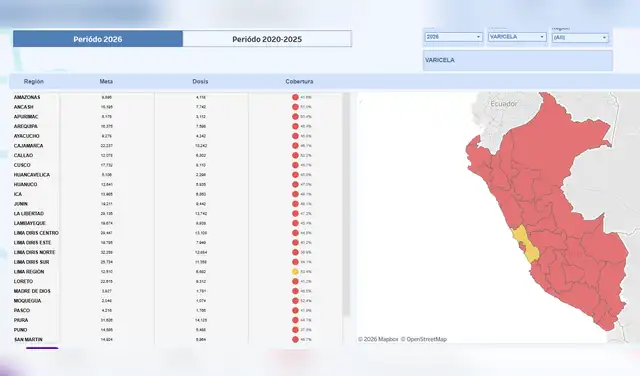Click the red coverage dot for SAN MARTIN
This screenshot has height=376, width=640.
pos(295,340)
